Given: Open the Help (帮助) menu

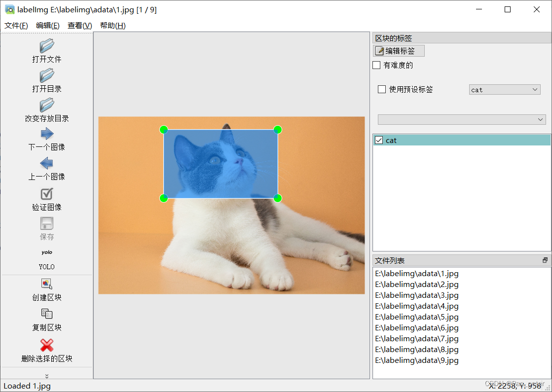Looking at the screenshot, I should 112,25.
